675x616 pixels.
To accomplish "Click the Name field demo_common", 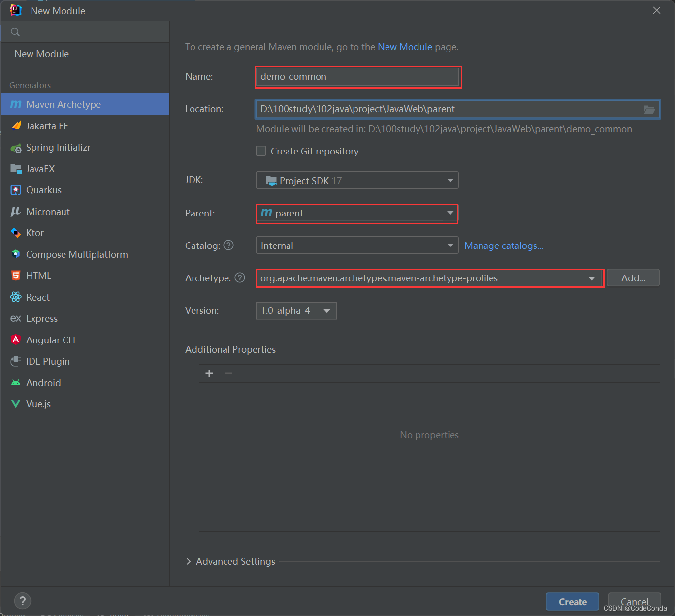I will pos(358,77).
